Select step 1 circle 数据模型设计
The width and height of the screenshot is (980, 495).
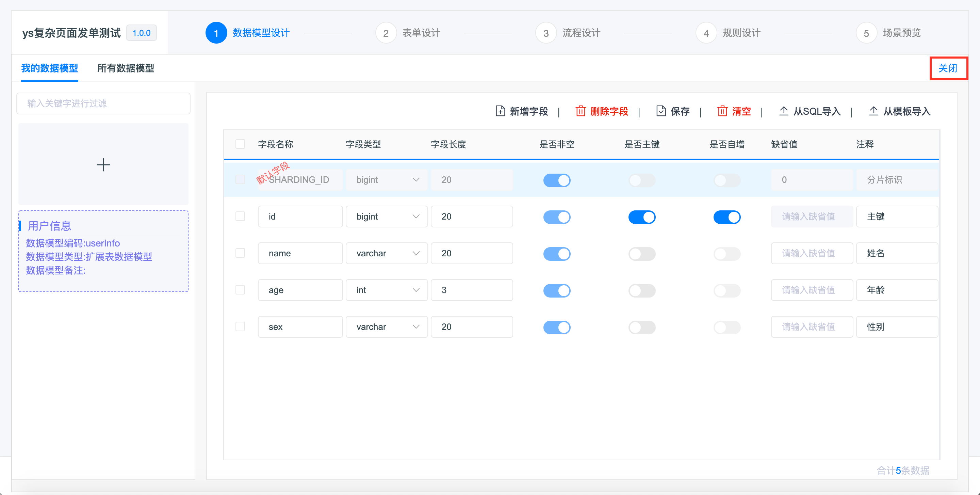(216, 33)
